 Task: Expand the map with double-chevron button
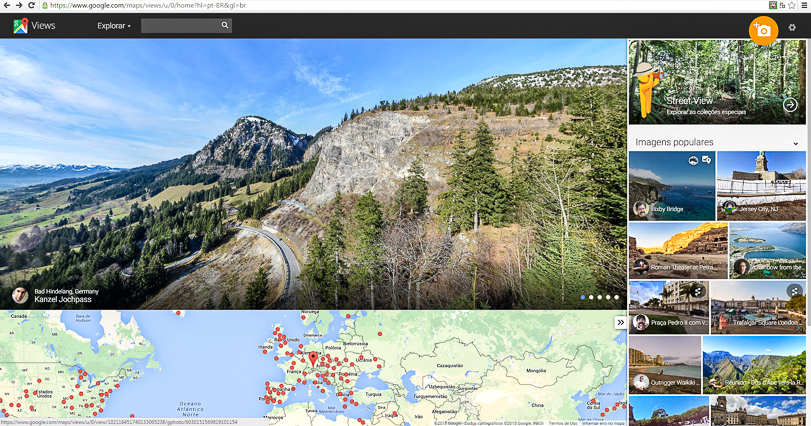tap(620, 322)
